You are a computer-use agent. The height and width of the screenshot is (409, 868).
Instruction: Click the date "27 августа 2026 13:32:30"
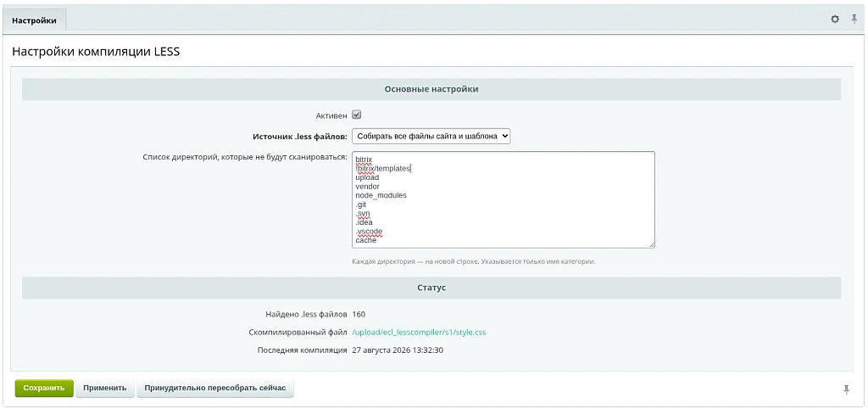point(398,350)
